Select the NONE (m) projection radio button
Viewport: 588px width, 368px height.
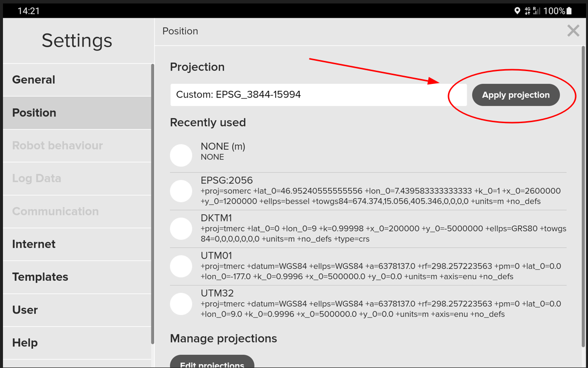pyautogui.click(x=181, y=155)
